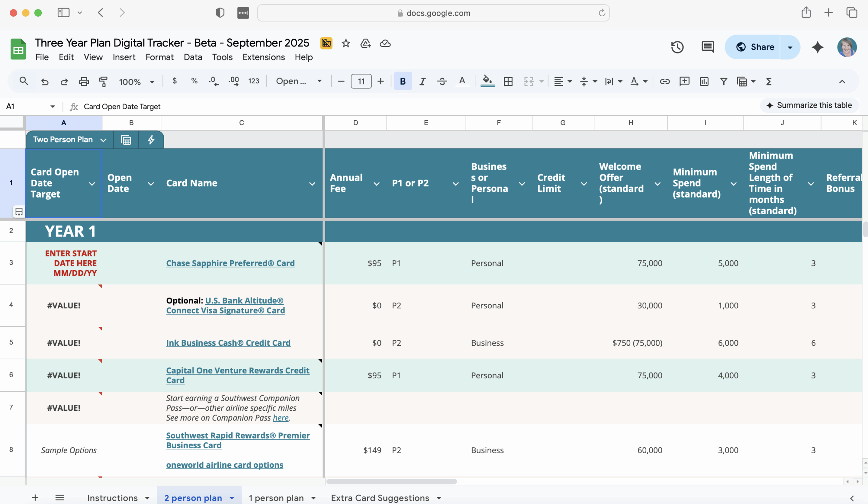Image resolution: width=868 pixels, height=504 pixels.
Task: Add a new sheet
Action: click(x=35, y=498)
